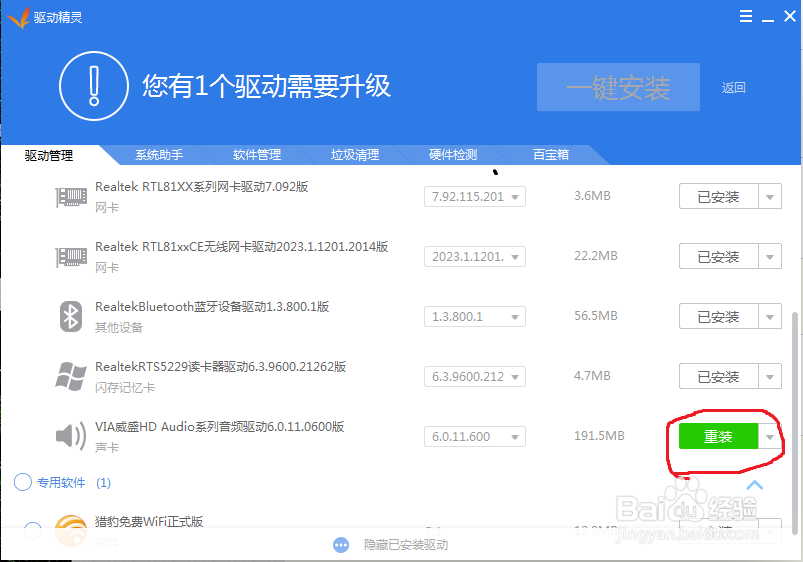Click the 3.6MB size value
This screenshot has width=803, height=562.
click(593, 196)
